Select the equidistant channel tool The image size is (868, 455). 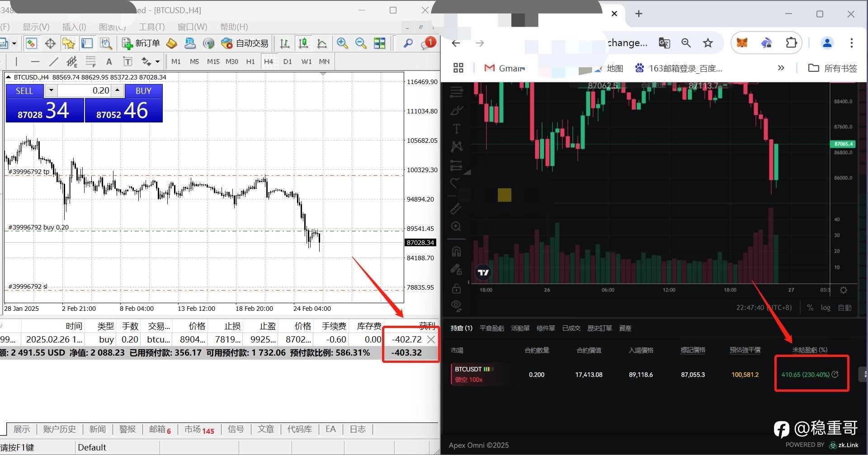pyautogui.click(x=72, y=61)
